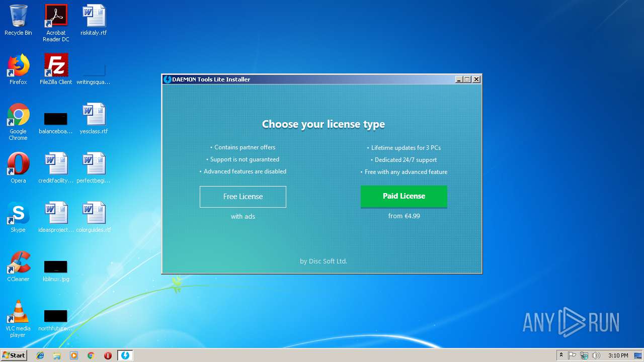Click the Action Center flag tray icon
Viewport: 644px width, 362px height.
[572, 355]
